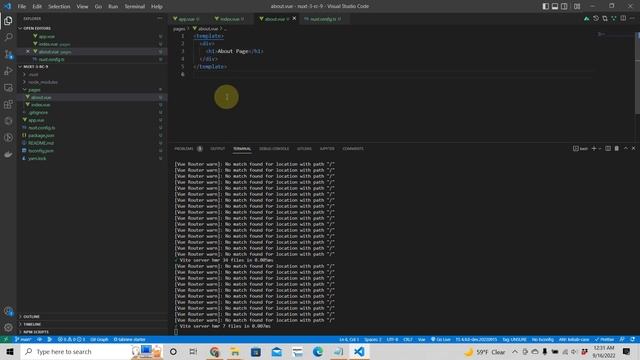Click Go Live in status bar
The height and width of the screenshot is (360, 640).
[x=441, y=340]
